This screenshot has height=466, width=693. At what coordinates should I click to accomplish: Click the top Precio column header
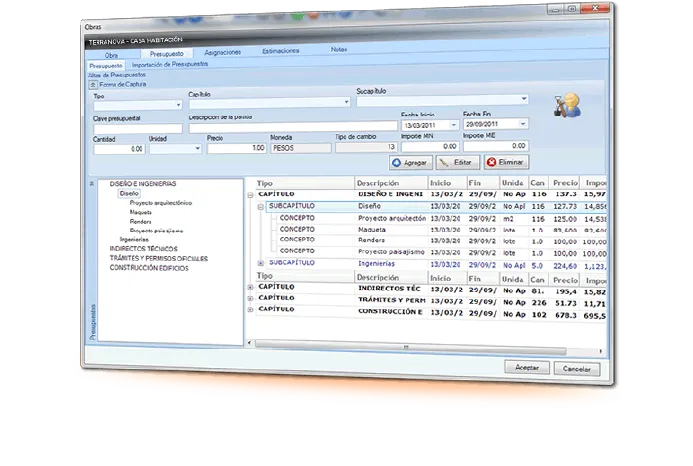tap(566, 183)
